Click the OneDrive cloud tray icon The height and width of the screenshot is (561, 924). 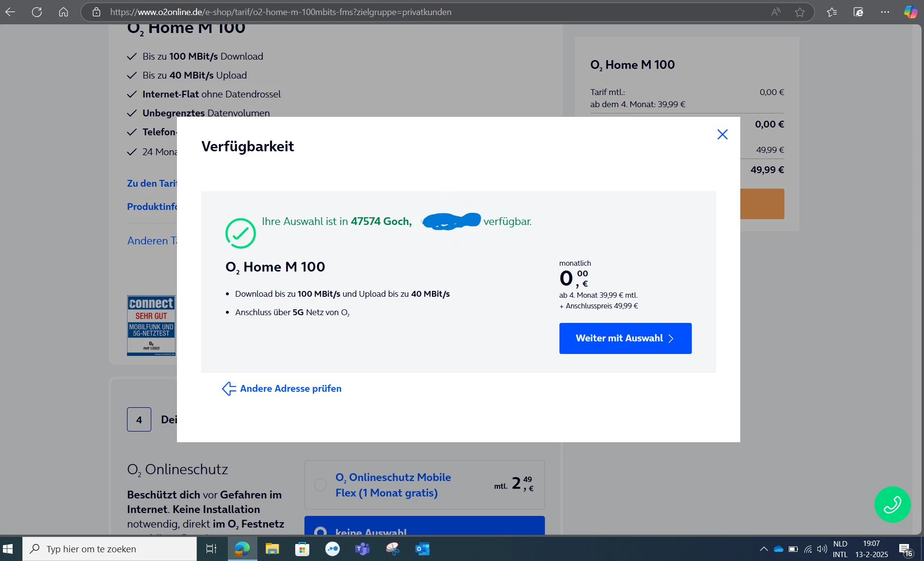(x=779, y=549)
